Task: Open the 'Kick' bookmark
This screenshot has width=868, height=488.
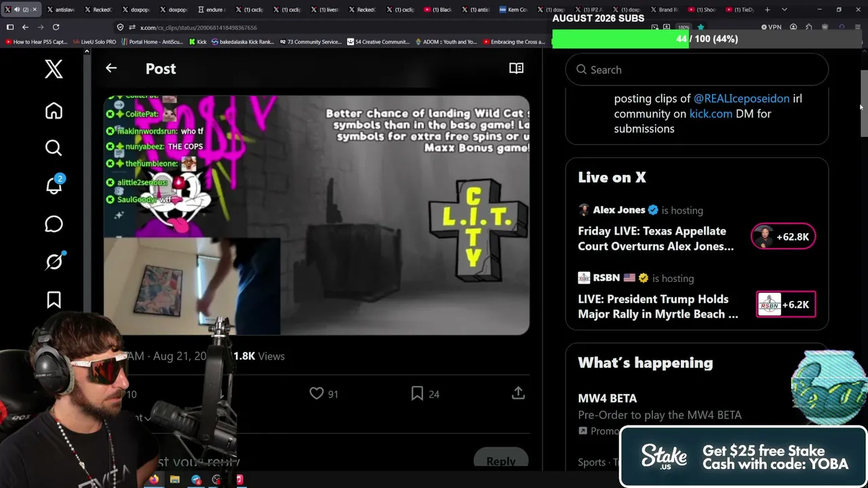Action: [x=197, y=42]
